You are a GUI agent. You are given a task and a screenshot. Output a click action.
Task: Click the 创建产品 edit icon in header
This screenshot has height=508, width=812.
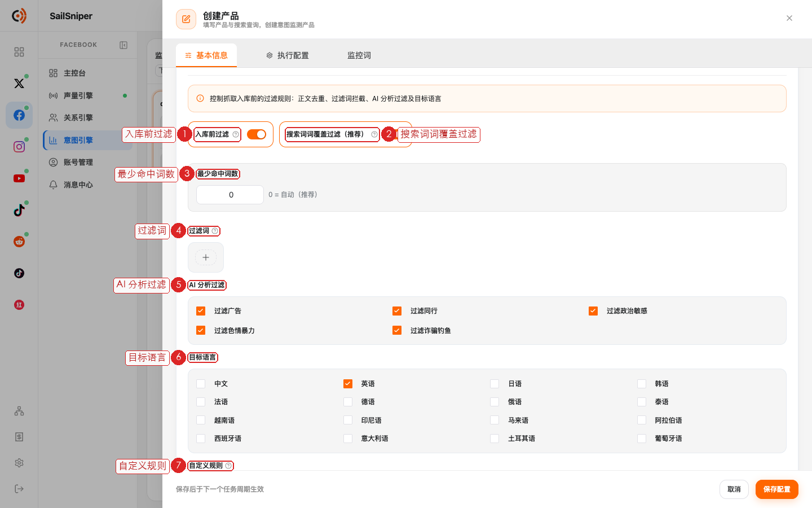point(186,19)
